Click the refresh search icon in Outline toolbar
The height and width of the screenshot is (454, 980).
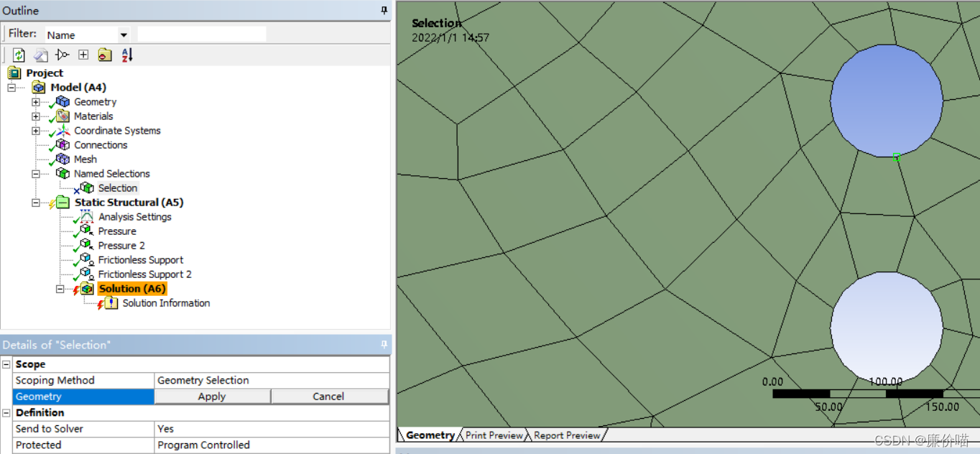pos(19,55)
